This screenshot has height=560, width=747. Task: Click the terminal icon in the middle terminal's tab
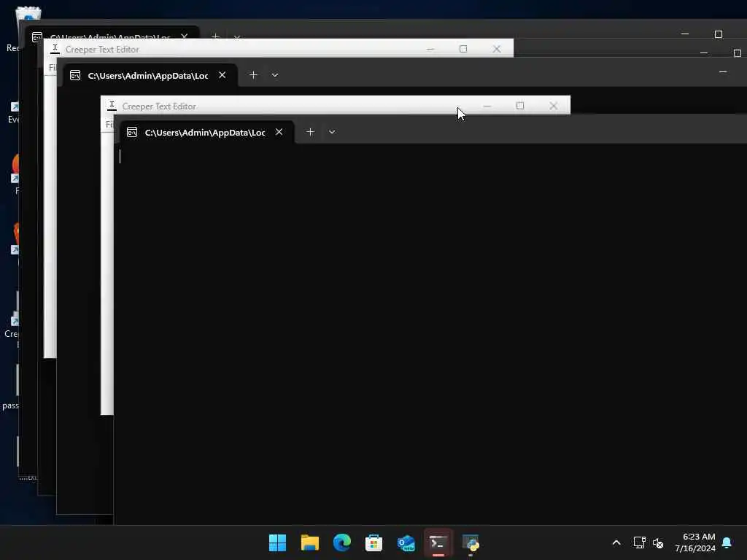point(75,75)
